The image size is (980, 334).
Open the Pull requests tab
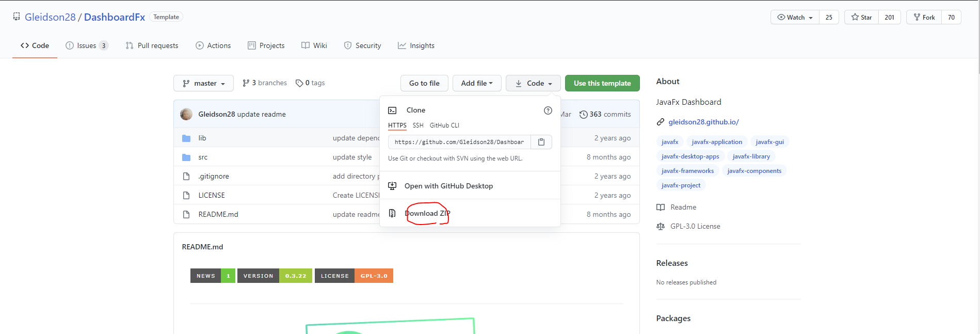152,45
